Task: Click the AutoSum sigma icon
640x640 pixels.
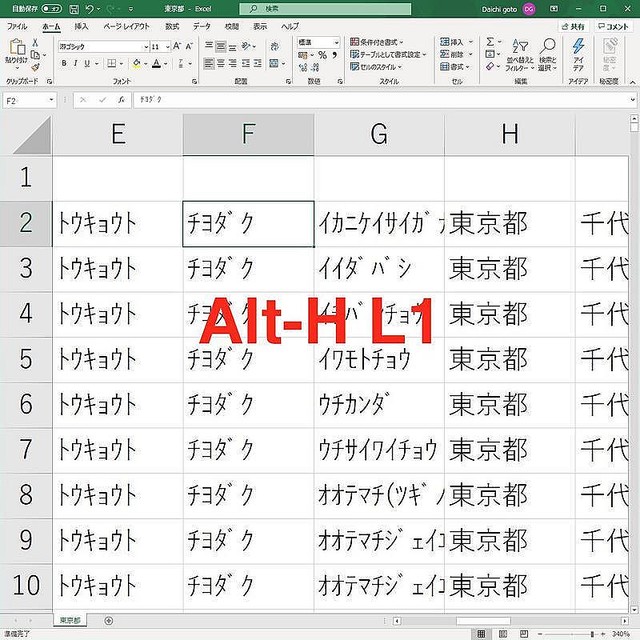Action: [x=490, y=42]
